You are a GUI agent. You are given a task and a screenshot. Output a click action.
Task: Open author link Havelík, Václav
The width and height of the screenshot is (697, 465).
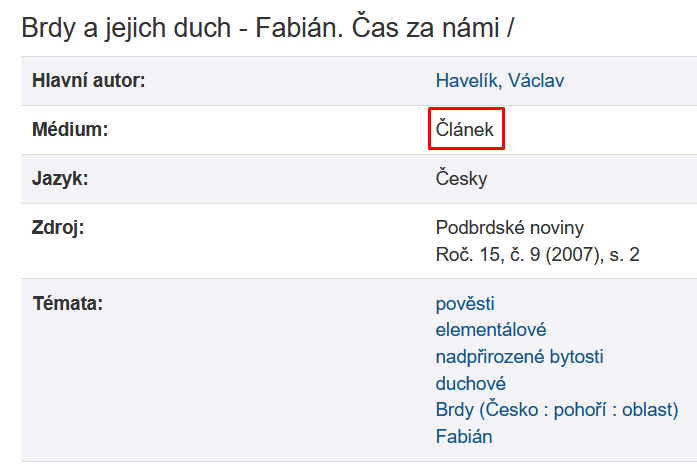[x=500, y=81]
